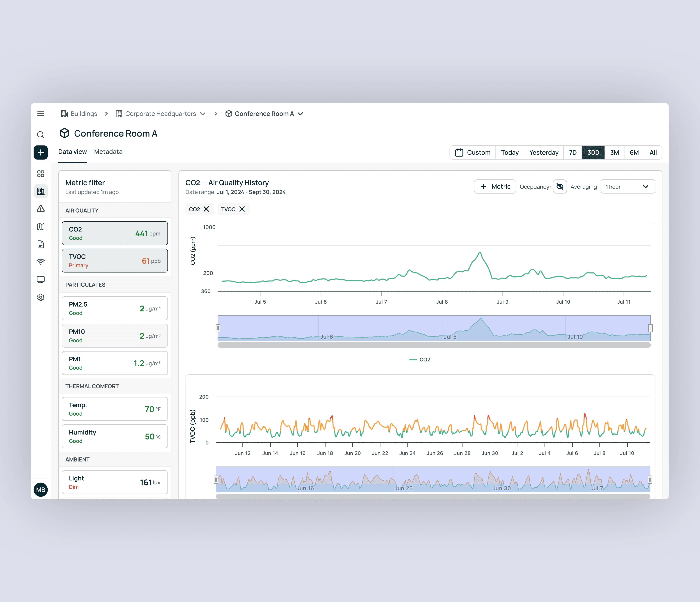Image resolution: width=700 pixels, height=602 pixels.
Task: Open the hamburger menu icon
Action: pyautogui.click(x=41, y=114)
